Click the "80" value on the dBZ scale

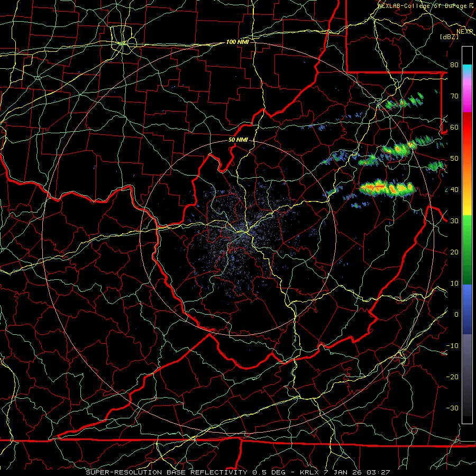(x=454, y=65)
